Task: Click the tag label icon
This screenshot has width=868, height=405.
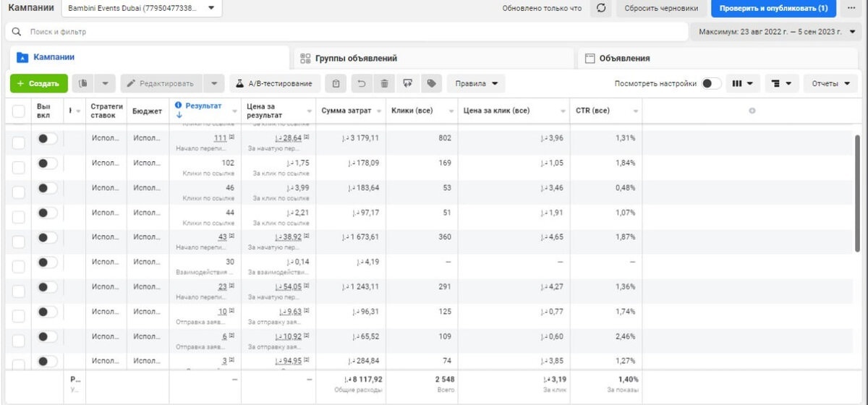Action: (x=431, y=84)
